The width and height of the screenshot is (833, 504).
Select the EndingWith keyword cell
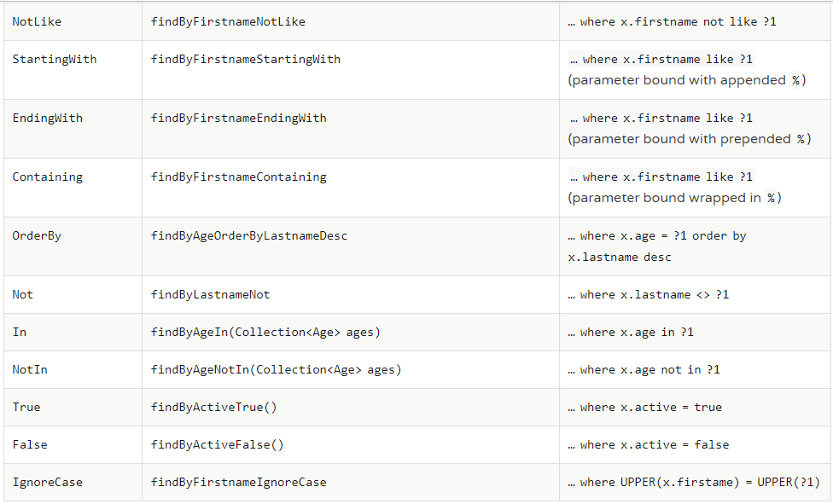pyautogui.click(x=73, y=129)
